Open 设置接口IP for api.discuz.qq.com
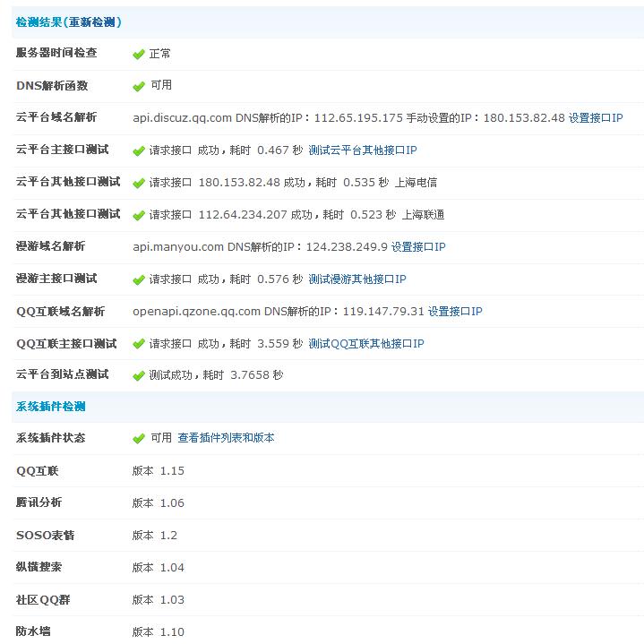The image size is (644, 644). pyautogui.click(x=596, y=118)
